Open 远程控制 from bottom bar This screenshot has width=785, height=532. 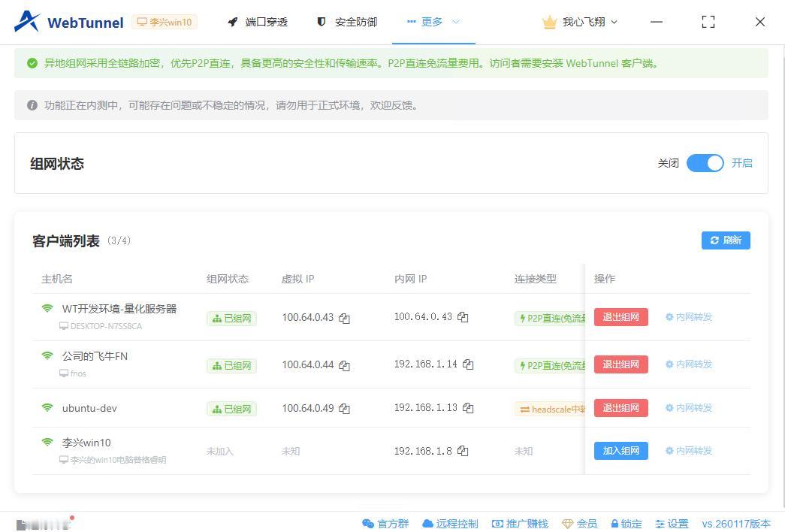pos(450,524)
